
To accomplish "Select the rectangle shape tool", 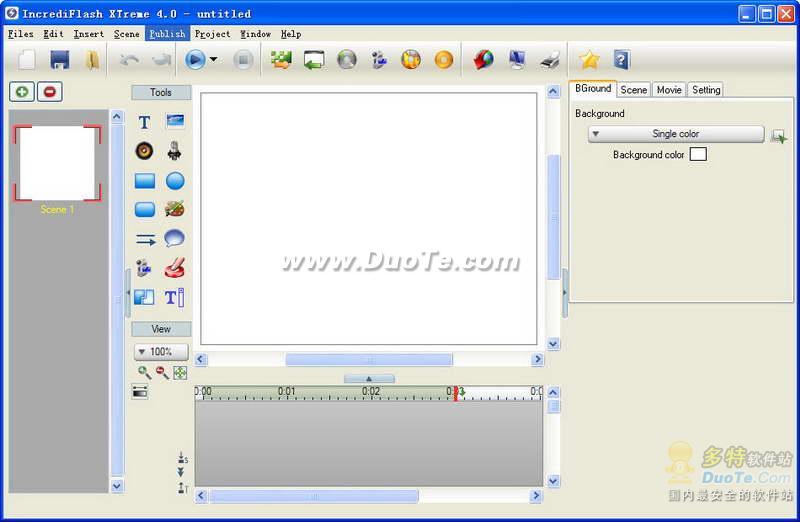I will pos(145,181).
